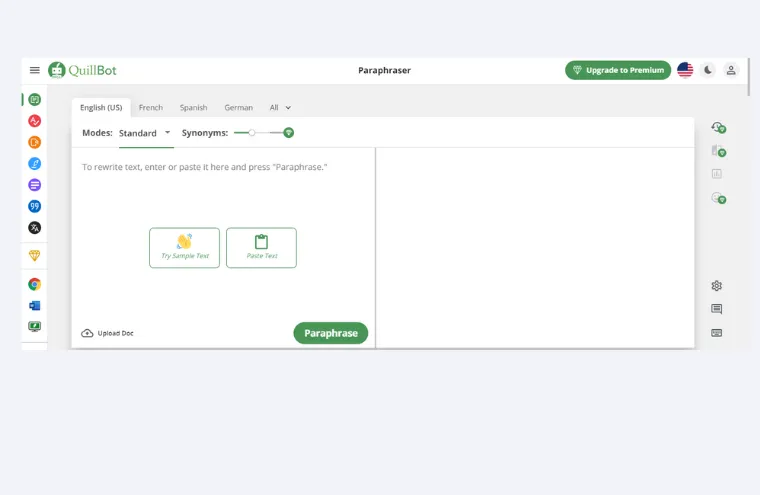Open the Feedback comment icon
Screen dimensions: 760x495
coord(716,309)
